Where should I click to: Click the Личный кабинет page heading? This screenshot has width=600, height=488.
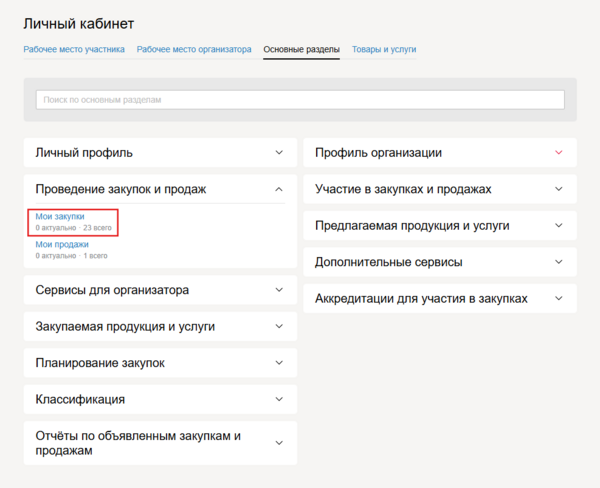[78, 23]
